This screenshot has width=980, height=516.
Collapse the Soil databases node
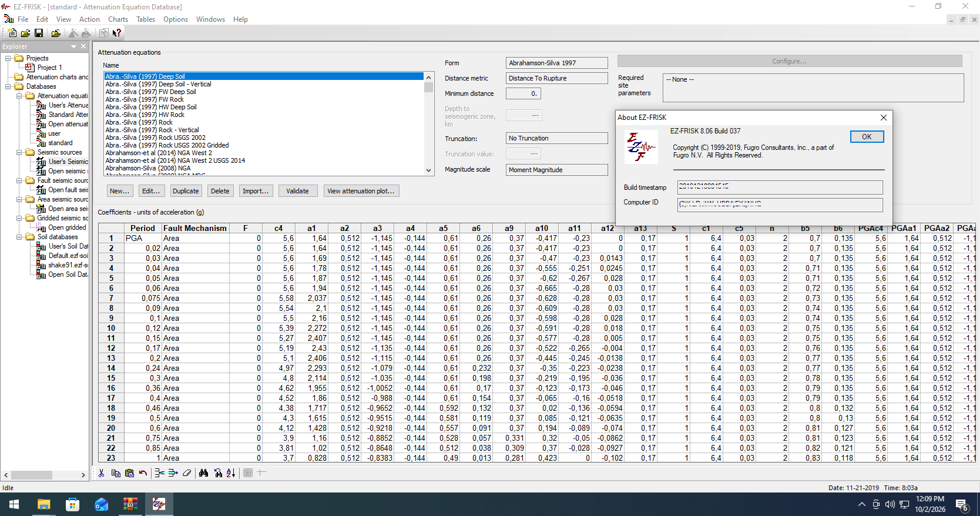[x=19, y=237]
